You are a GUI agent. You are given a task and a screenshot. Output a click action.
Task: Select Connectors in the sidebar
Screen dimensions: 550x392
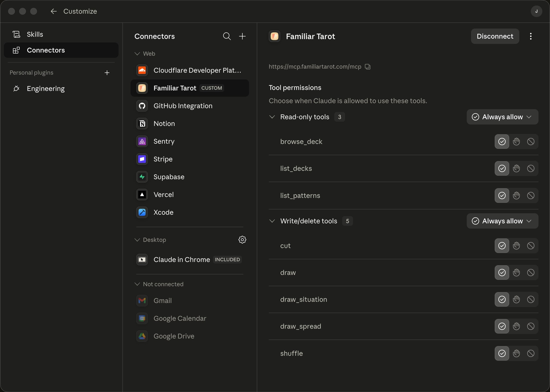[61, 50]
